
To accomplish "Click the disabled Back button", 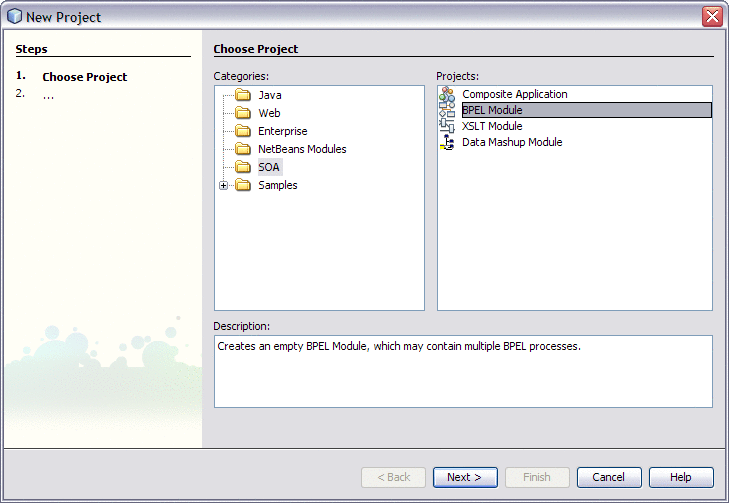I will pos(393,477).
